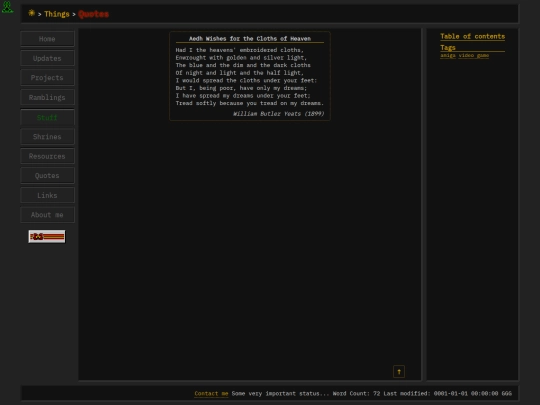
Task: Click the back-to-top arrow button
Action: (399, 372)
